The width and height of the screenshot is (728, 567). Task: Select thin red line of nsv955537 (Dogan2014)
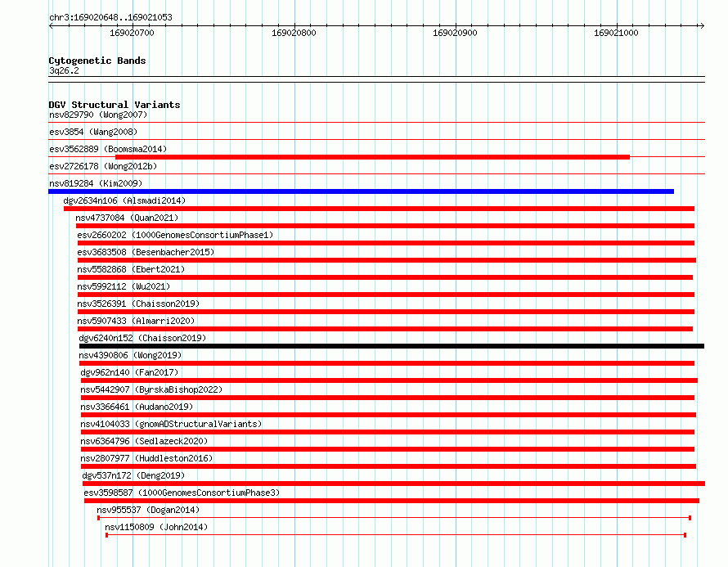[394, 518]
